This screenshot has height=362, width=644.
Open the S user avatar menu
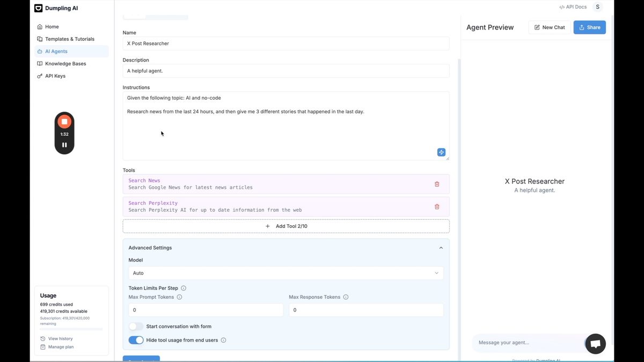597,7
